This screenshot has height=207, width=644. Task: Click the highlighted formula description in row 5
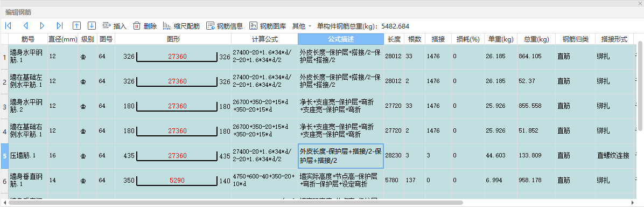point(341,156)
